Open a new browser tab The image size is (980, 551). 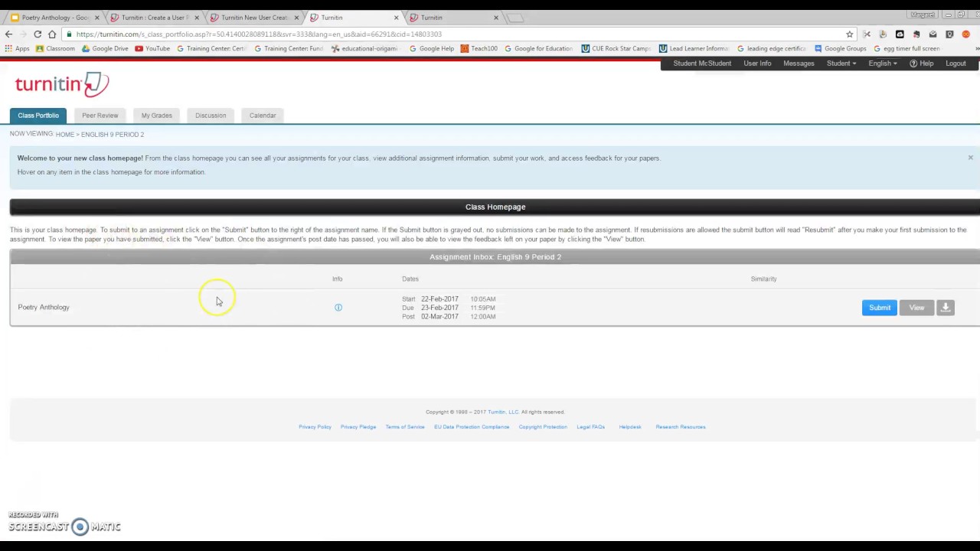point(514,18)
